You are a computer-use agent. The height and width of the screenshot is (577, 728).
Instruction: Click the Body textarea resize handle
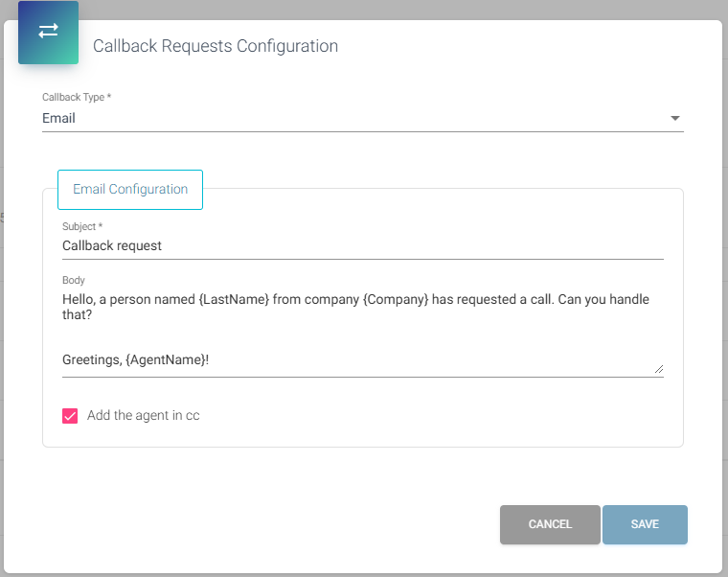pyautogui.click(x=658, y=368)
